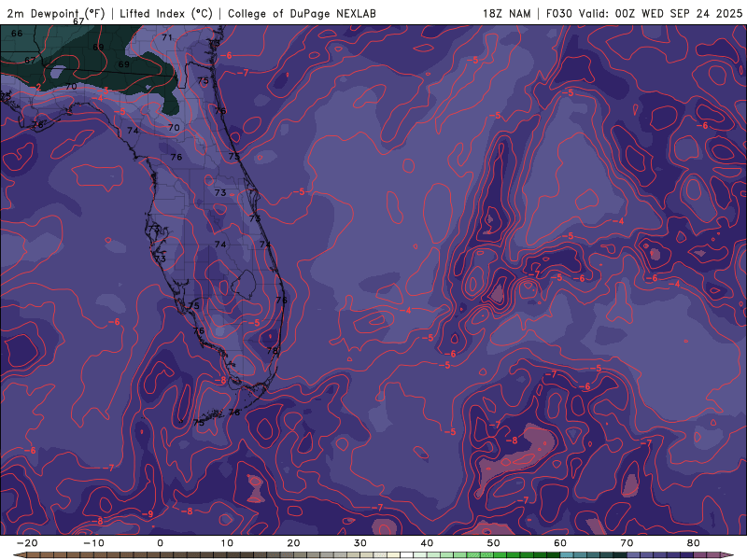The width and height of the screenshot is (747, 560).
Task: Click the colorbar's right arrow end cap
Action: (728, 555)
